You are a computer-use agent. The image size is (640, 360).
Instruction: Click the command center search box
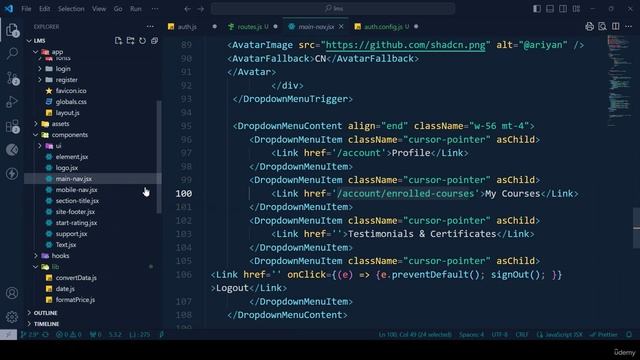point(333,9)
